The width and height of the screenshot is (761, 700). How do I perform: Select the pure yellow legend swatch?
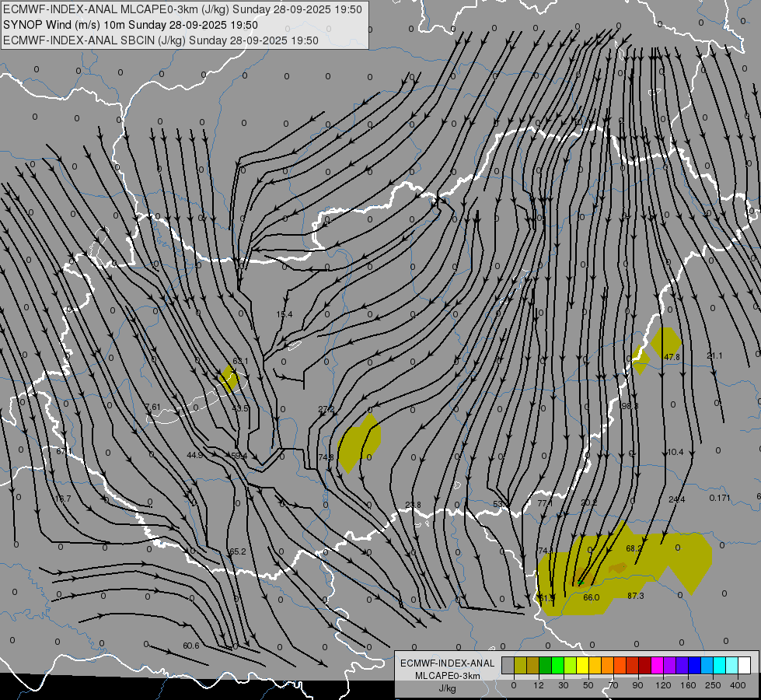(583, 665)
